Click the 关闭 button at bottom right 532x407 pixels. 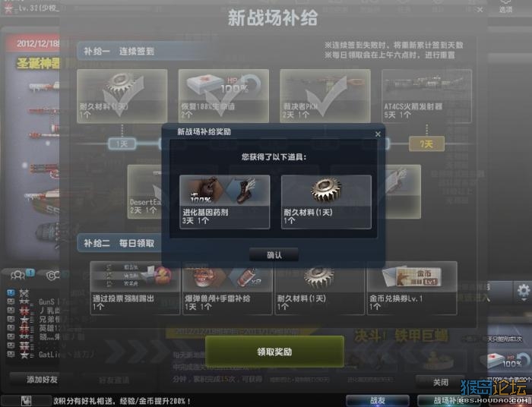click(x=440, y=382)
